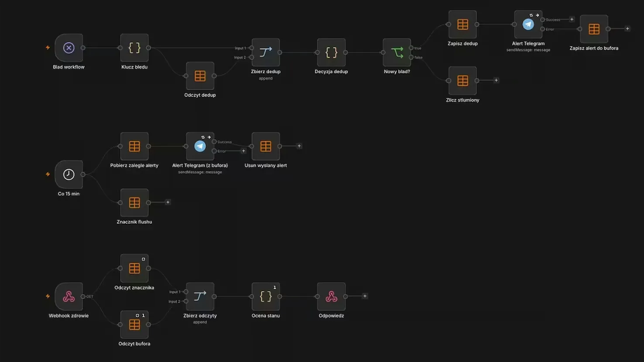Click the Blad workflow trigger lightning bolt
Screen dimensions: 644x362
click(x=48, y=48)
